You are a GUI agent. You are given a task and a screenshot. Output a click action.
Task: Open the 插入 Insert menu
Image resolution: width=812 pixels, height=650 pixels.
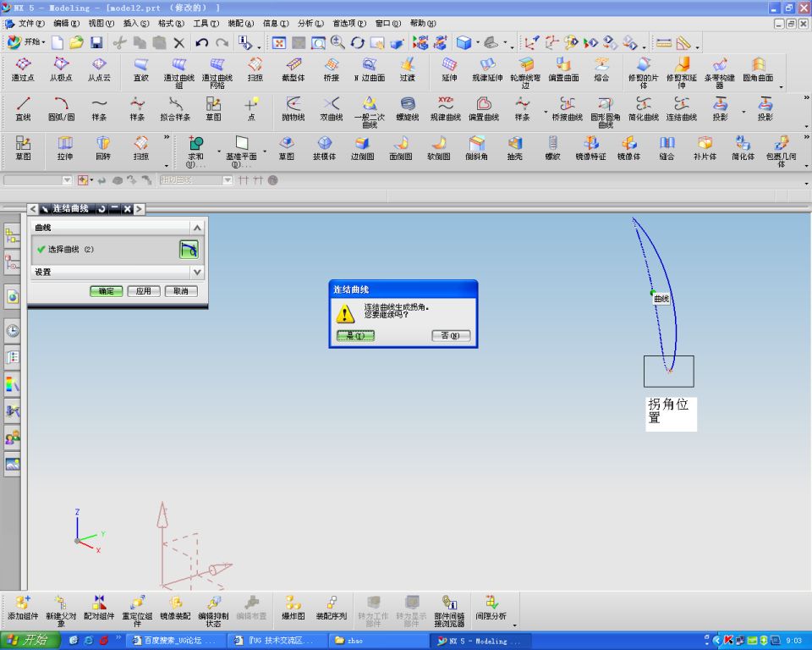coord(136,24)
